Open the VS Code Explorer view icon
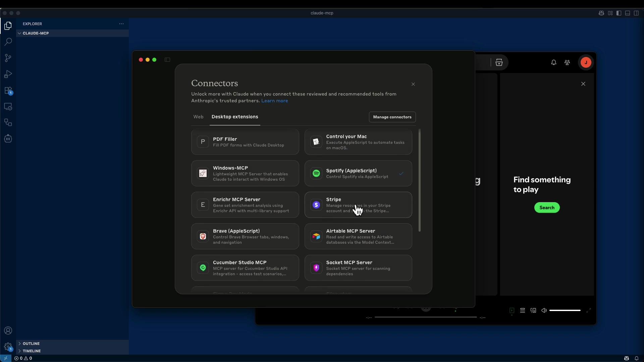 click(x=8, y=26)
